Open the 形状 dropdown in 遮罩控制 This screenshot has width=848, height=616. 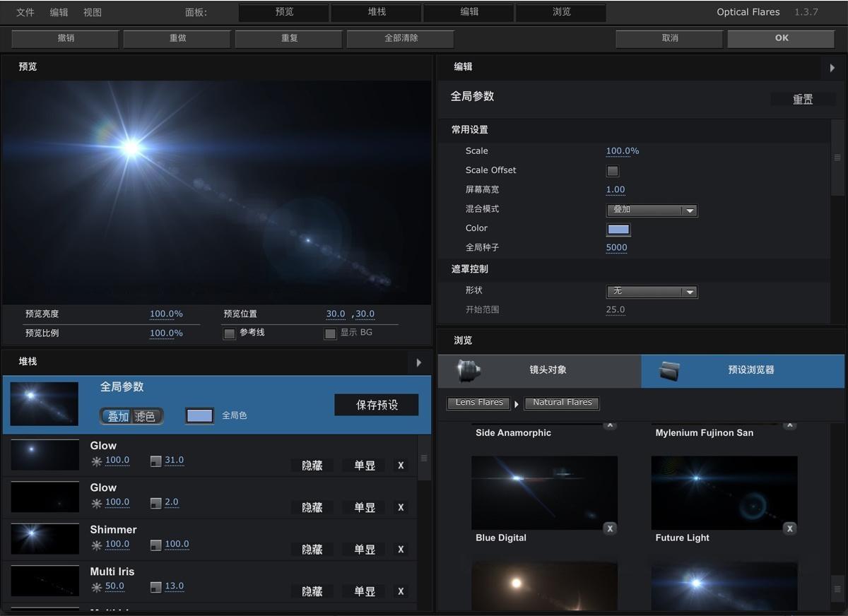point(651,291)
